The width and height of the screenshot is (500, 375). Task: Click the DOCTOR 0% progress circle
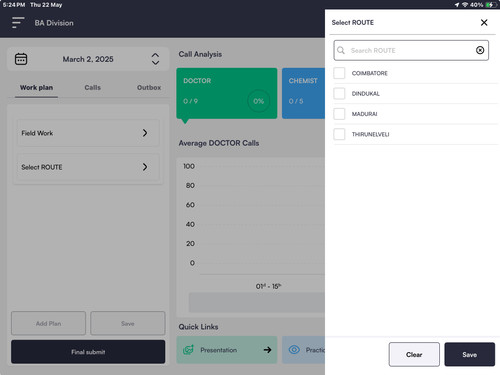click(258, 101)
